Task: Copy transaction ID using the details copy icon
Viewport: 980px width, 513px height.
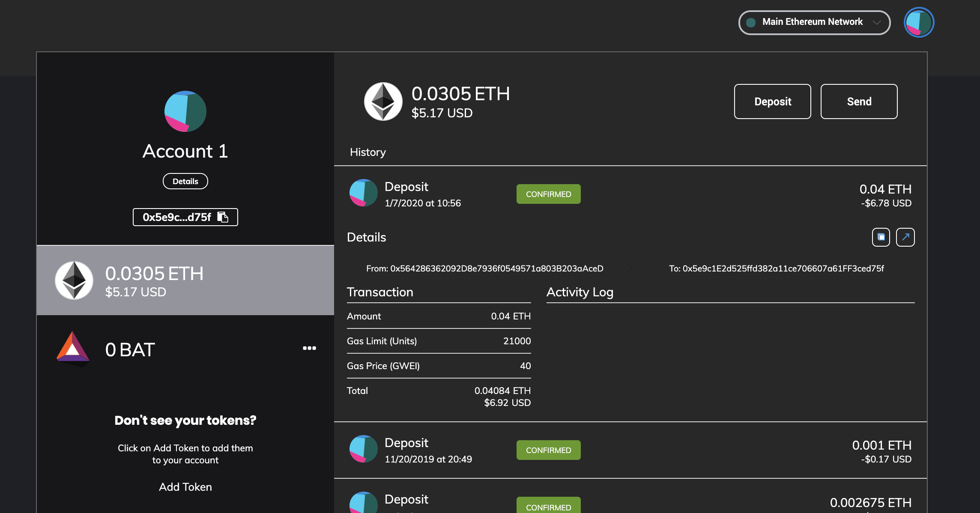Action: coord(881,237)
